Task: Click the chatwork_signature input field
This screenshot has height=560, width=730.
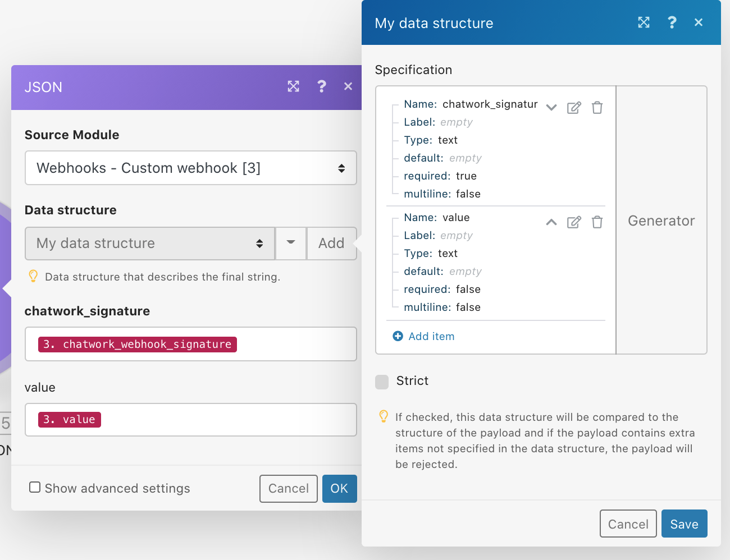Action: 292,344
